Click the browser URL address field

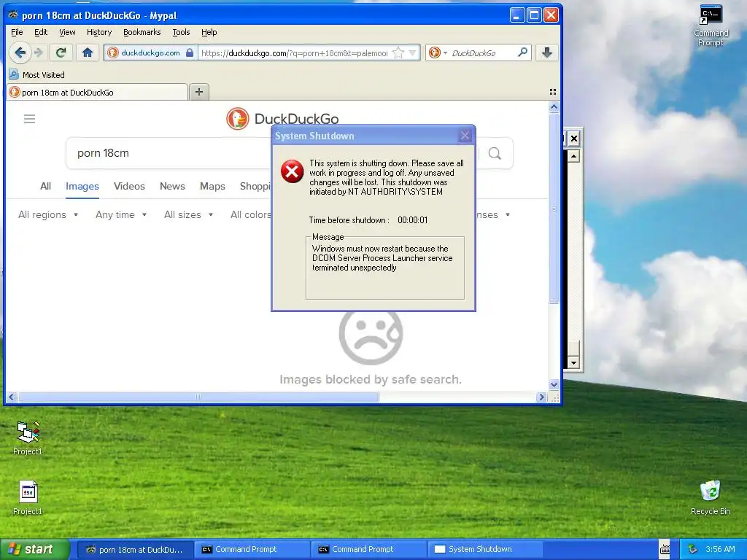295,52
